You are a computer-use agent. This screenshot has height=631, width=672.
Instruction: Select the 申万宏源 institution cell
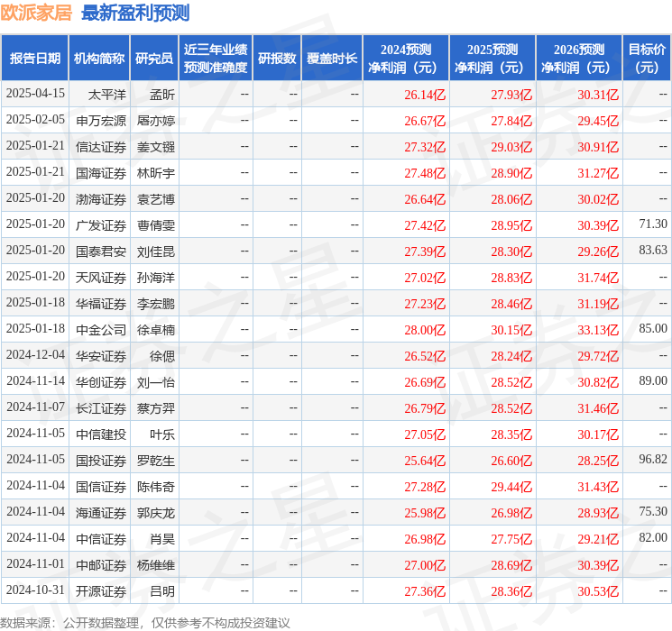101,121
